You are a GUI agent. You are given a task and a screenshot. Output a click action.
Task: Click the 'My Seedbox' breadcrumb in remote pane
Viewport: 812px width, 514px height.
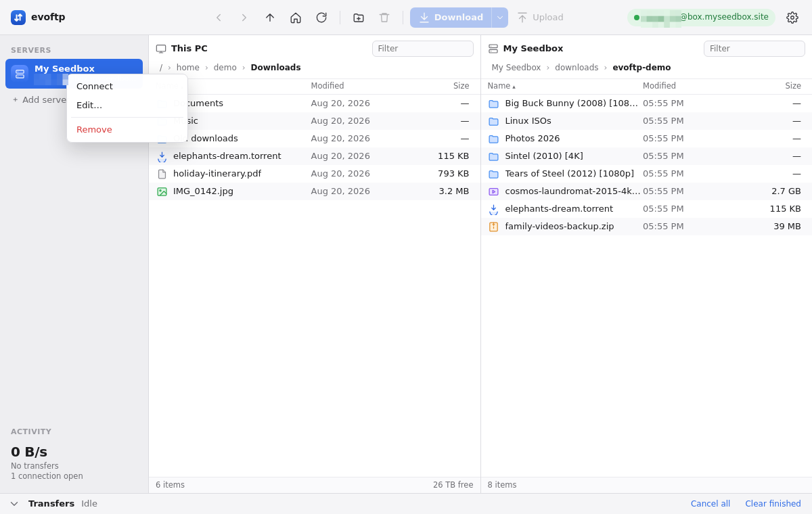(516, 68)
